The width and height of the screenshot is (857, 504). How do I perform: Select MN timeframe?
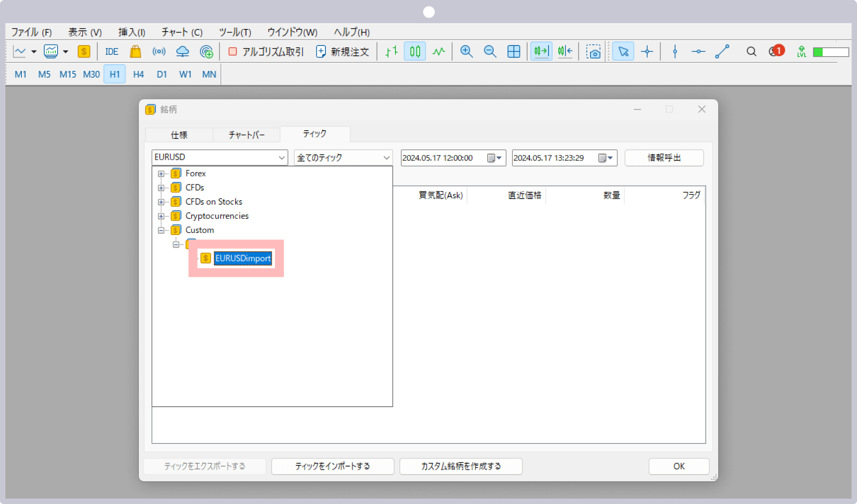(209, 74)
